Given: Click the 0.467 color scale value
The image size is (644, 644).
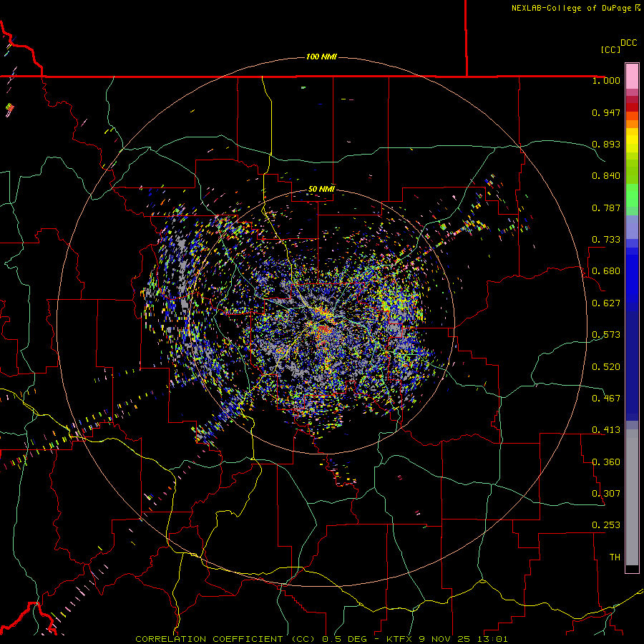Looking at the screenshot, I should pyautogui.click(x=606, y=399).
